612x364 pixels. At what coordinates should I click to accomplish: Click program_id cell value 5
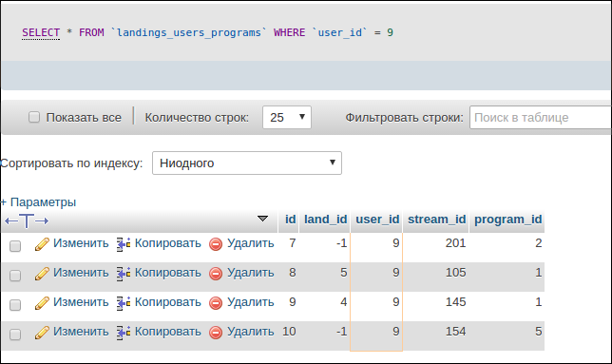[539, 332]
